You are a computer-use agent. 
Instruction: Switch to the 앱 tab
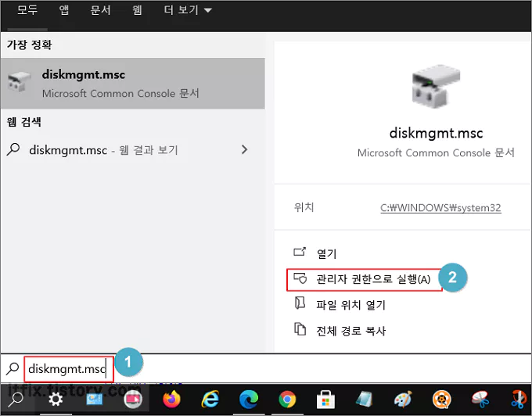click(x=64, y=10)
